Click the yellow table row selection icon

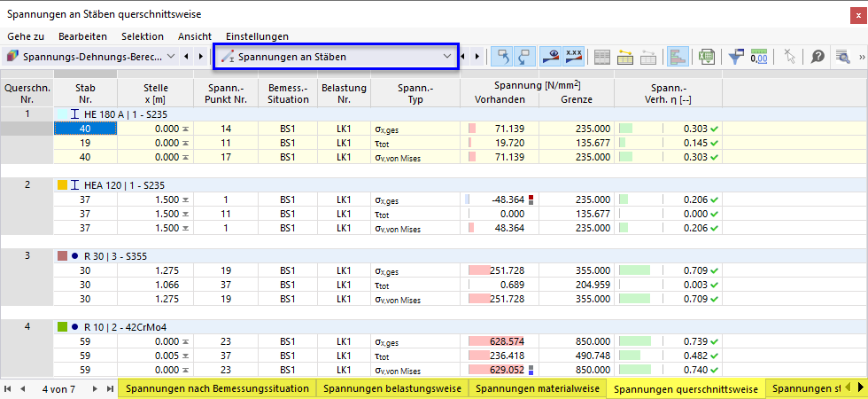tap(625, 57)
